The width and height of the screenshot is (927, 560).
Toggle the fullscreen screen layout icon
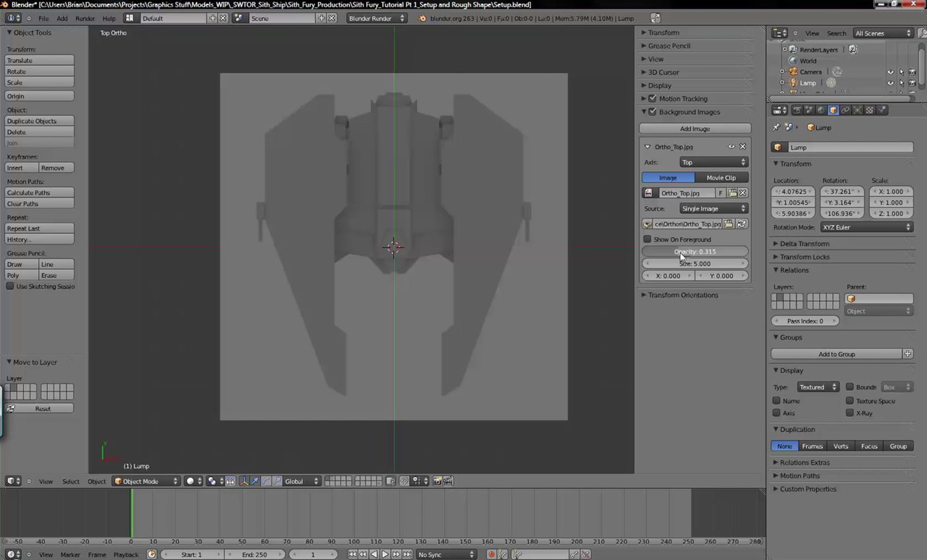pyautogui.click(x=655, y=18)
